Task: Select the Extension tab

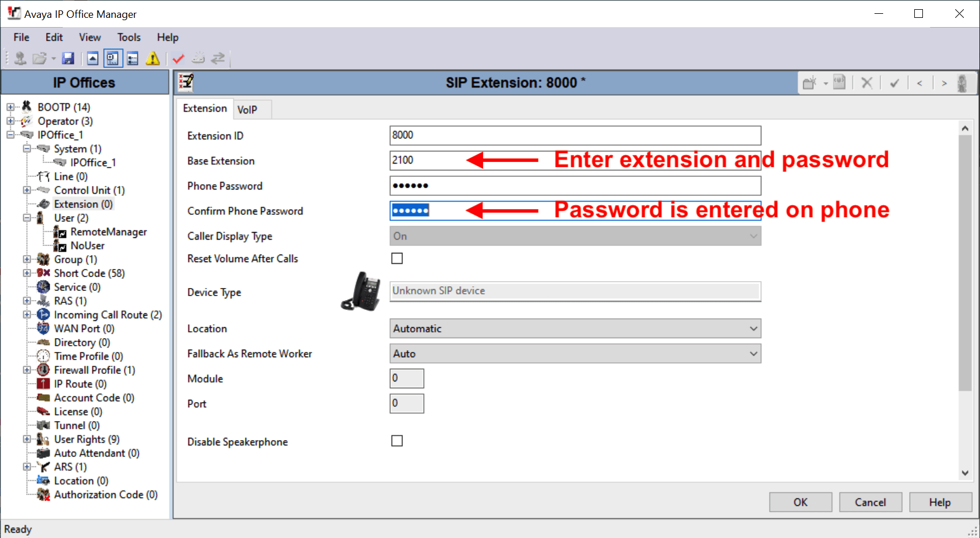Action: pos(205,108)
